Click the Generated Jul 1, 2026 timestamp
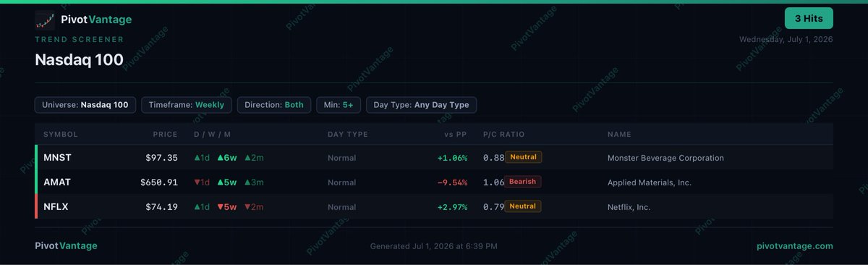The width and height of the screenshot is (868, 265). (x=433, y=246)
